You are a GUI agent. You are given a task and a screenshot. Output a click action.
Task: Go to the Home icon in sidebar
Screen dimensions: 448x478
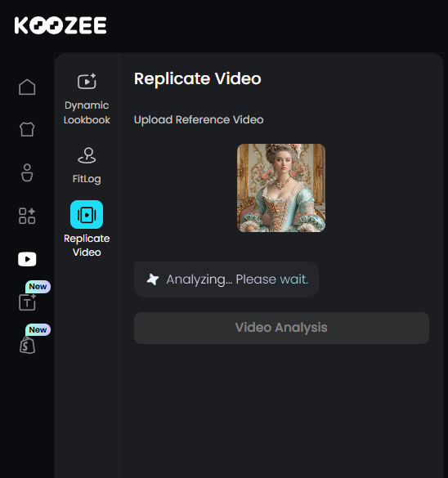[27, 87]
